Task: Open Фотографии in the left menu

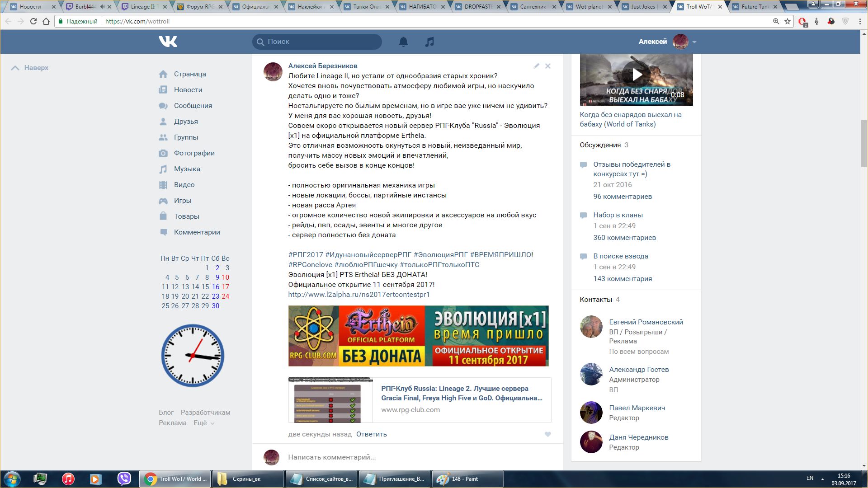Action: [194, 153]
